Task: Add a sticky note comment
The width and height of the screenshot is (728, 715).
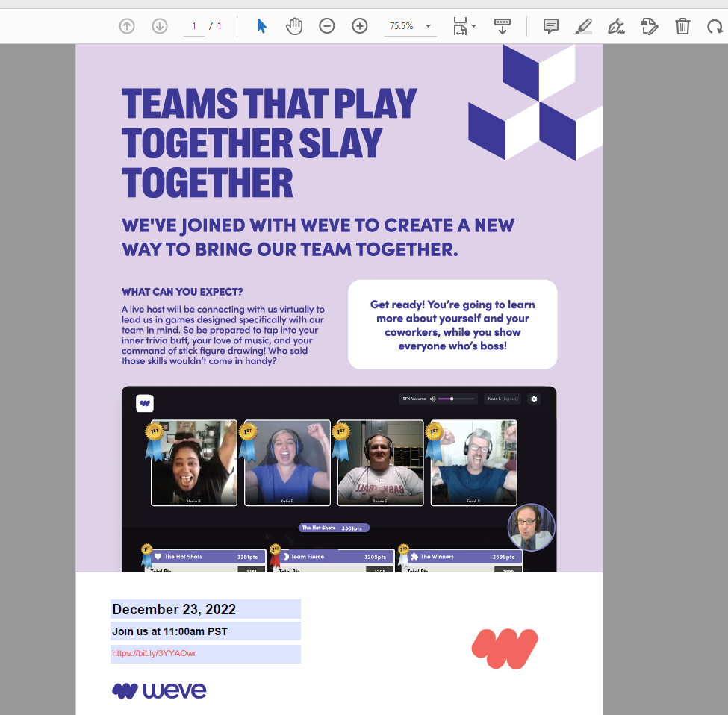Action: point(550,26)
